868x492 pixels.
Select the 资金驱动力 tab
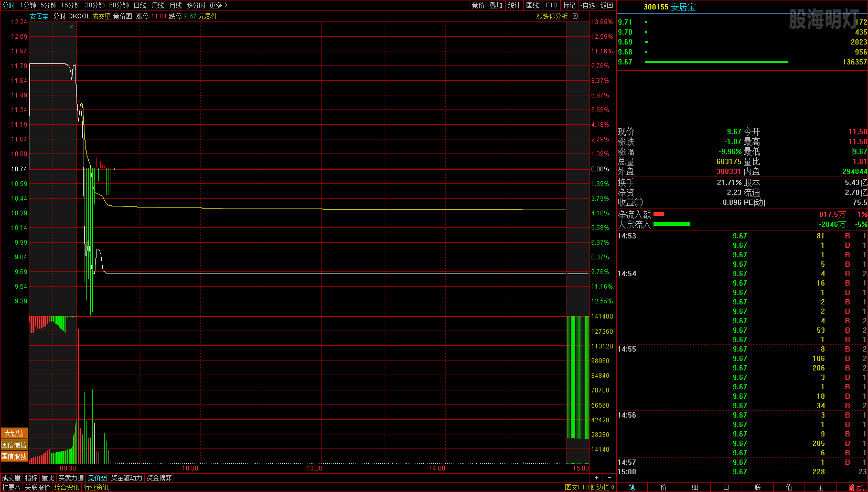coord(126,478)
